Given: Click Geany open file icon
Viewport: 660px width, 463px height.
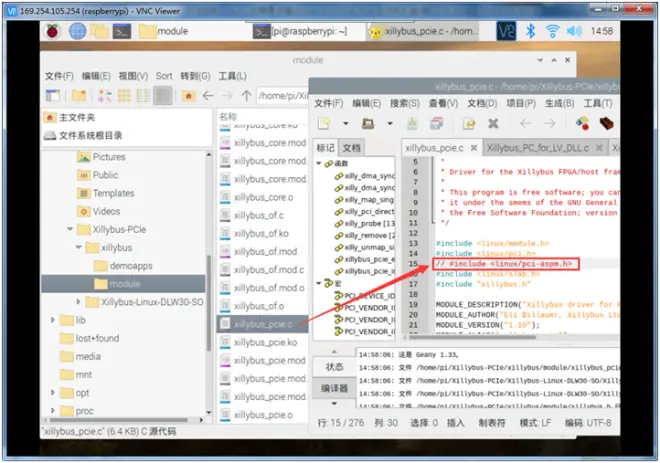Looking at the screenshot, I should pyautogui.click(x=368, y=123).
